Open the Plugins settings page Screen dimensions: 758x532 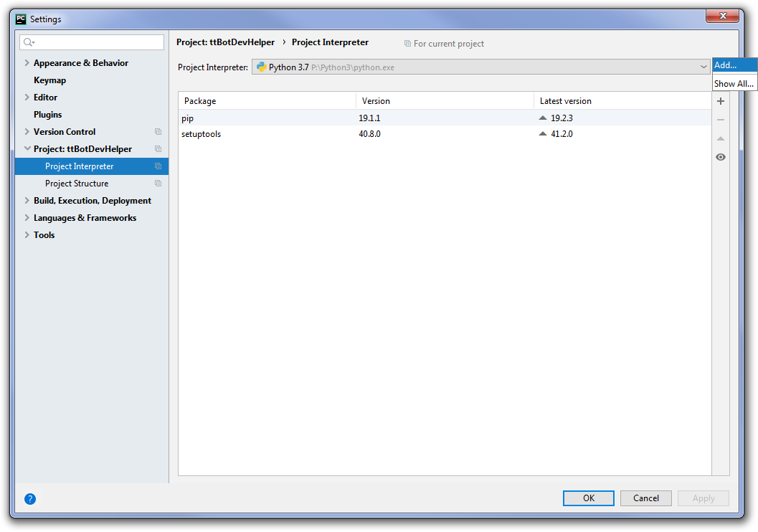point(48,115)
